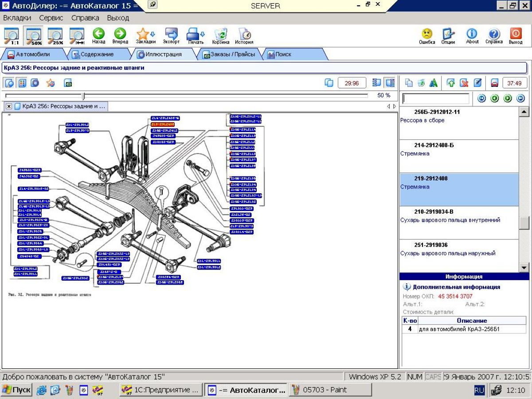Click the red X delete icon in parts panel
The width and height of the screenshot is (532, 399).
[x=464, y=83]
